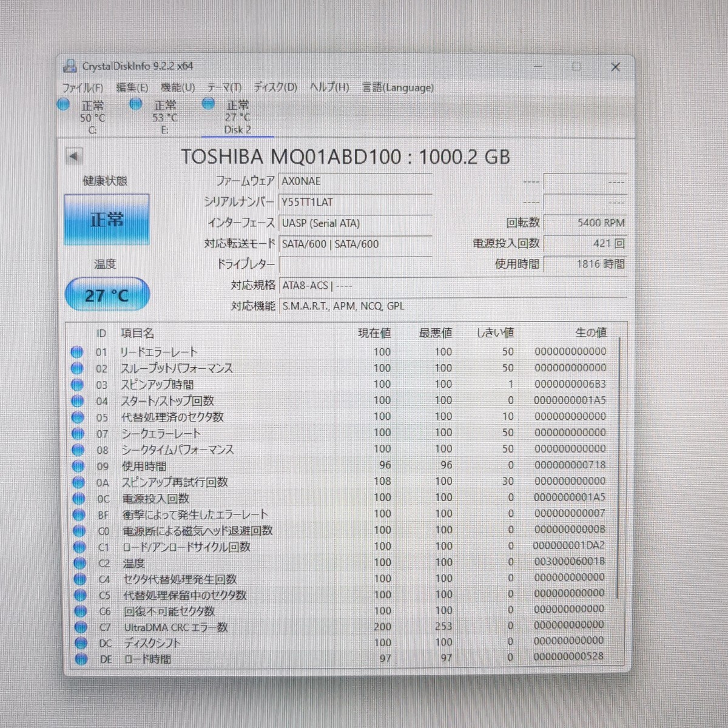Screen dimensions: 728x728
Task: Click status circle for attribute 01 リードエラーレート
Action: (76, 352)
